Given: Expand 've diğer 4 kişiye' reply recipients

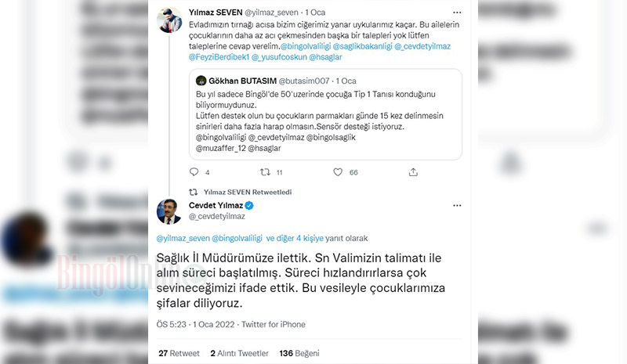Looking at the screenshot, I should [x=295, y=238].
